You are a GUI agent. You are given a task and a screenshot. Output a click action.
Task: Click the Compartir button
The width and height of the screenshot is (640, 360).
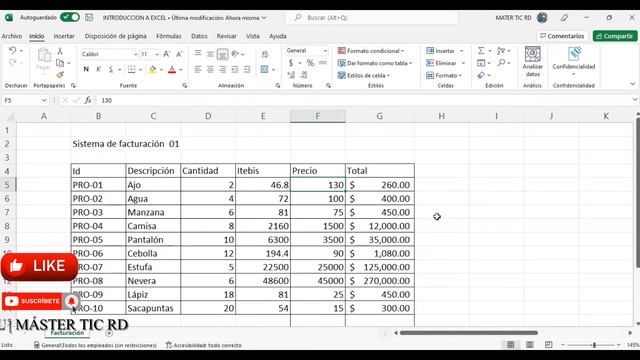[x=615, y=36]
